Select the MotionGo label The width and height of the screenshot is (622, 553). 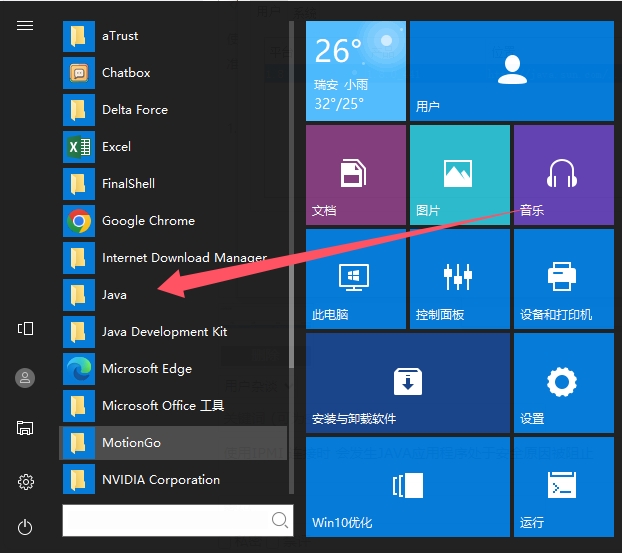pos(131,443)
